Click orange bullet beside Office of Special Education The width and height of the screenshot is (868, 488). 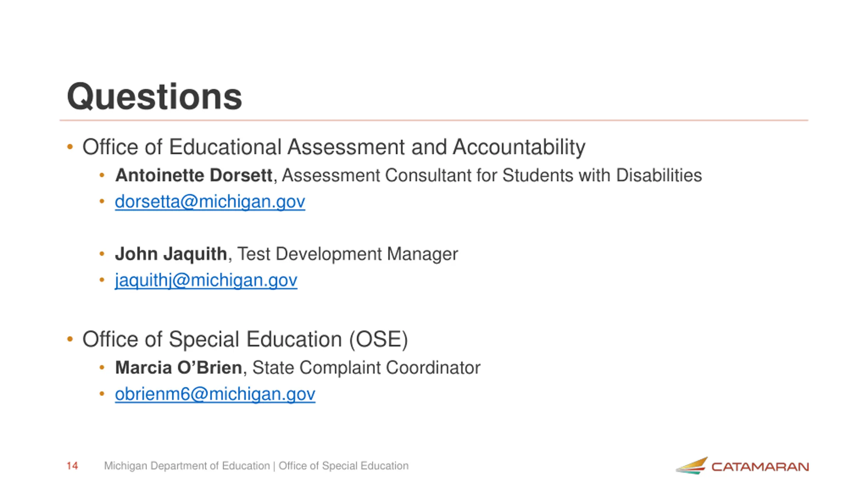point(70,339)
